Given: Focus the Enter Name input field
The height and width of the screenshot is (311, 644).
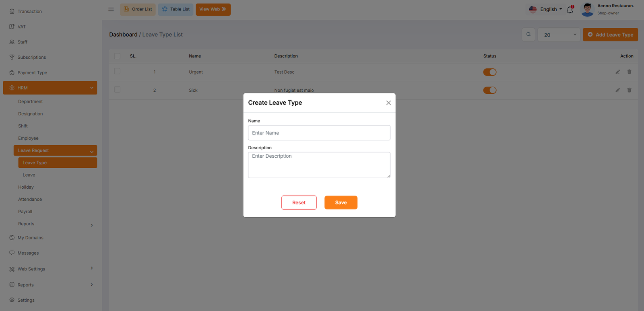Looking at the screenshot, I should [x=319, y=133].
